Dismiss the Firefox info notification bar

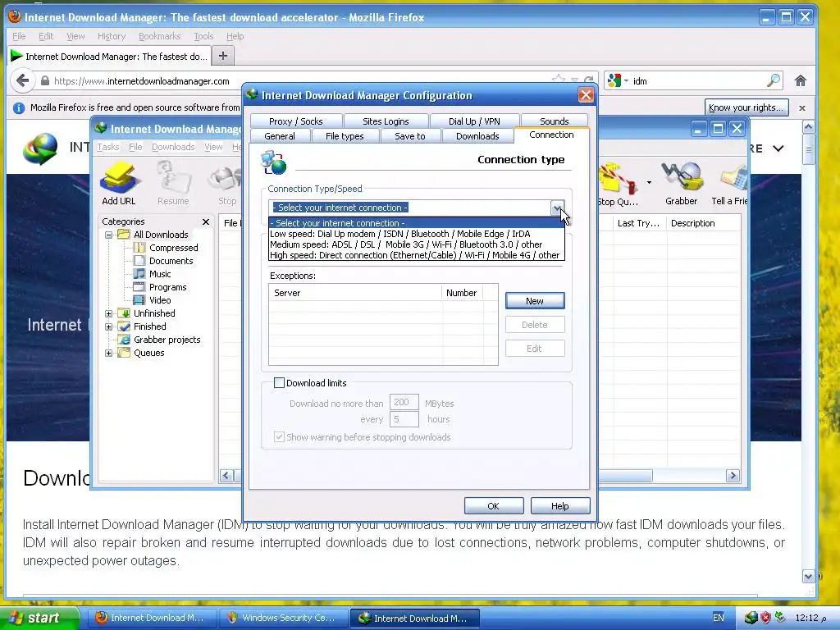pos(802,108)
